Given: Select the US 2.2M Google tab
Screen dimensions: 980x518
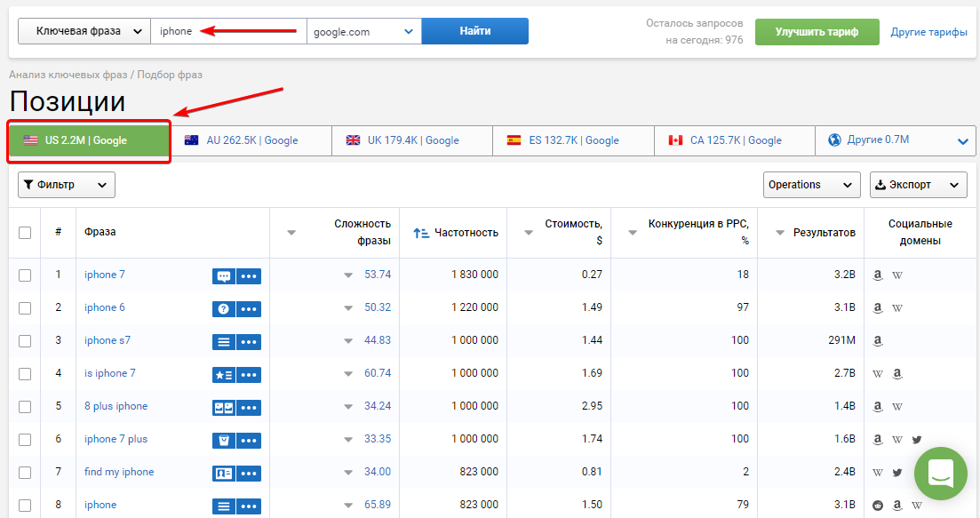Looking at the screenshot, I should point(89,140).
